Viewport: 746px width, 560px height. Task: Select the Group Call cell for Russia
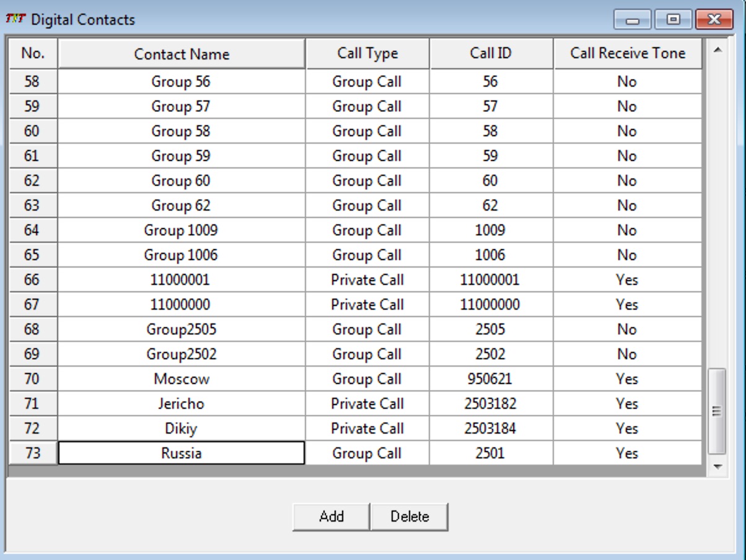coord(367,453)
